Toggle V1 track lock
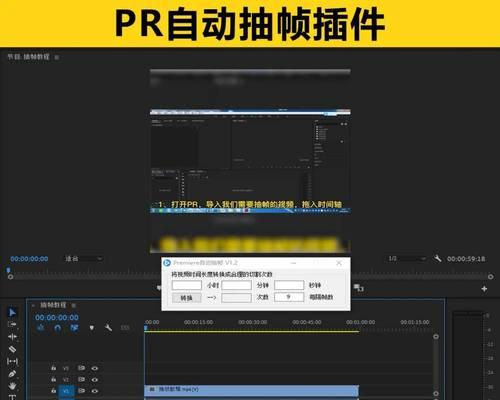The height and width of the screenshot is (400, 500). pyautogui.click(x=53, y=391)
